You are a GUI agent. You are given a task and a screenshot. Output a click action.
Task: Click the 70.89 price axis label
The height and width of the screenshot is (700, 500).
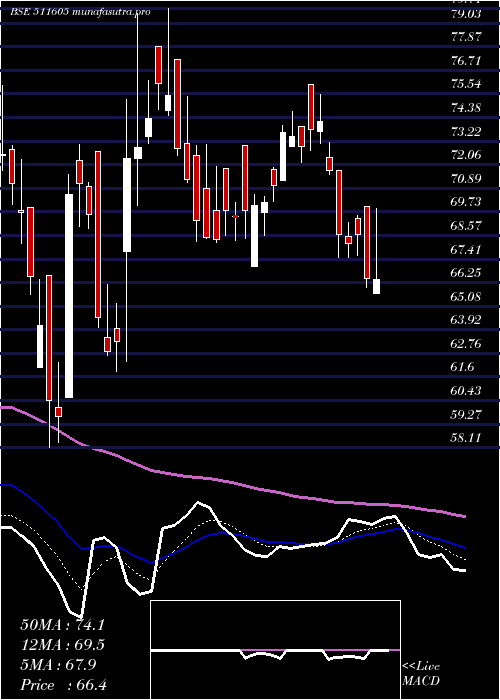466,179
